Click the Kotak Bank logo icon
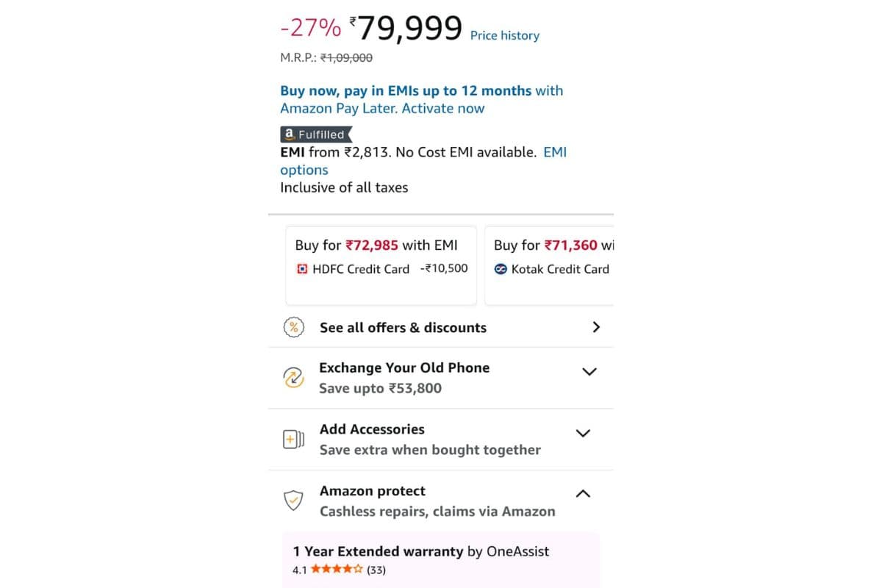This screenshot has width=882, height=588. (x=501, y=269)
